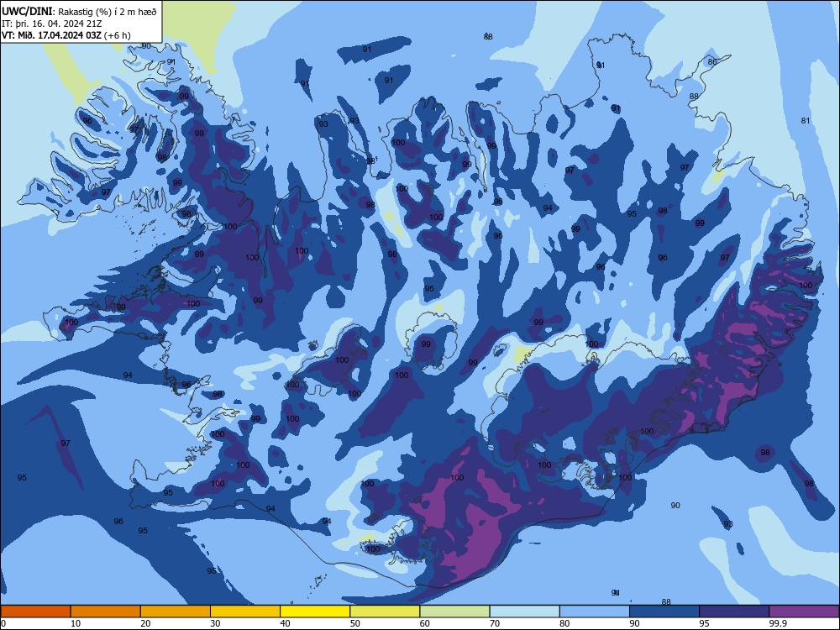Click the humidity value '86' on the map
840x630 pixels.
pyautogui.click(x=712, y=61)
